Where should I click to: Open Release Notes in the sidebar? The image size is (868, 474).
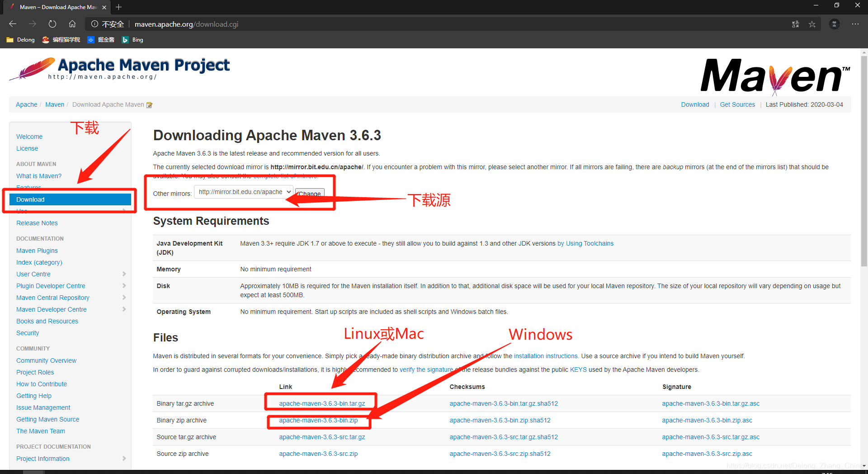pyautogui.click(x=37, y=223)
